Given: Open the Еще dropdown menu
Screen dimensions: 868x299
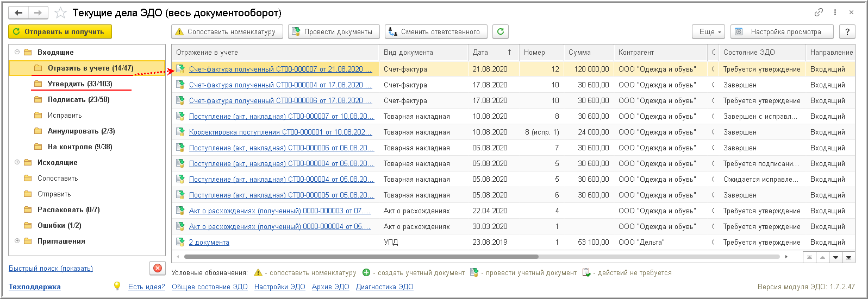Looking at the screenshot, I should point(709,31).
